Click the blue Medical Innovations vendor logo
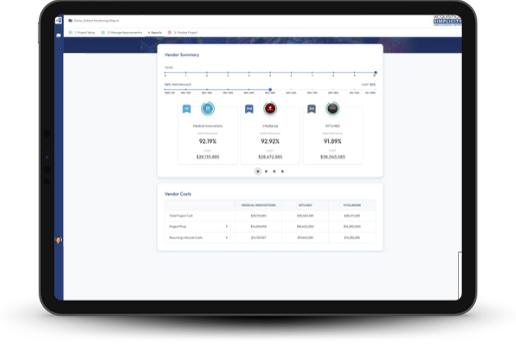Image resolution: width=516 pixels, height=364 pixels. (x=208, y=108)
